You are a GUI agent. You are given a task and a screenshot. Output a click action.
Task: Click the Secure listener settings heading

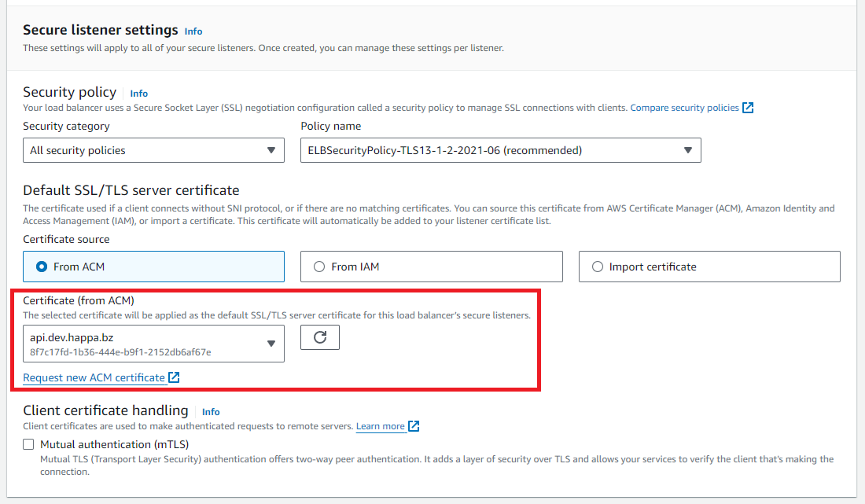pos(101,30)
